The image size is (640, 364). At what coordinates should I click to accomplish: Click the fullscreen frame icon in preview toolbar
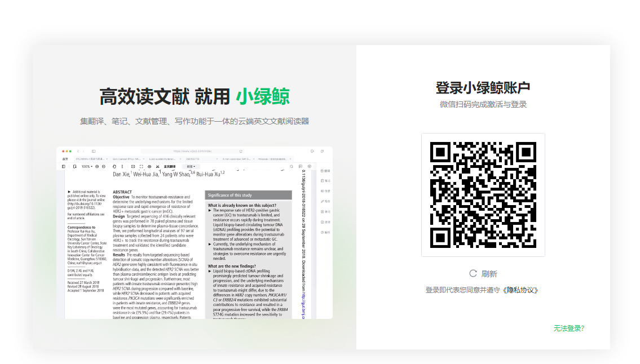coord(141,166)
